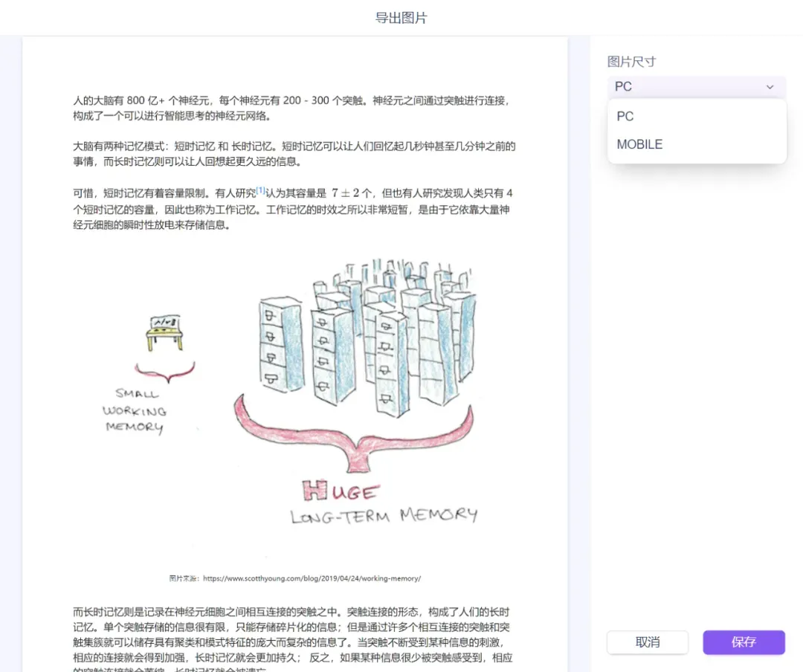Open footnote reference [1] link
803x672 pixels.
[x=261, y=190]
